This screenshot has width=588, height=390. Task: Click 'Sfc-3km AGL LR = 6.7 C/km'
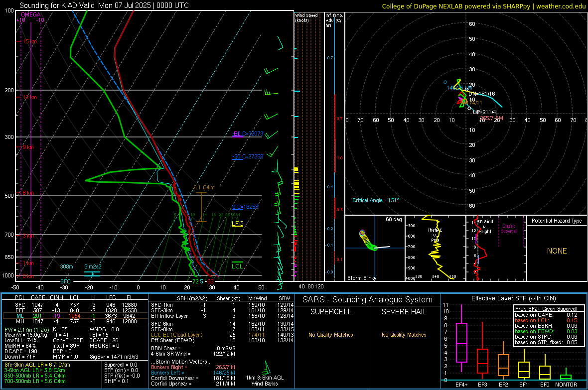(37, 365)
